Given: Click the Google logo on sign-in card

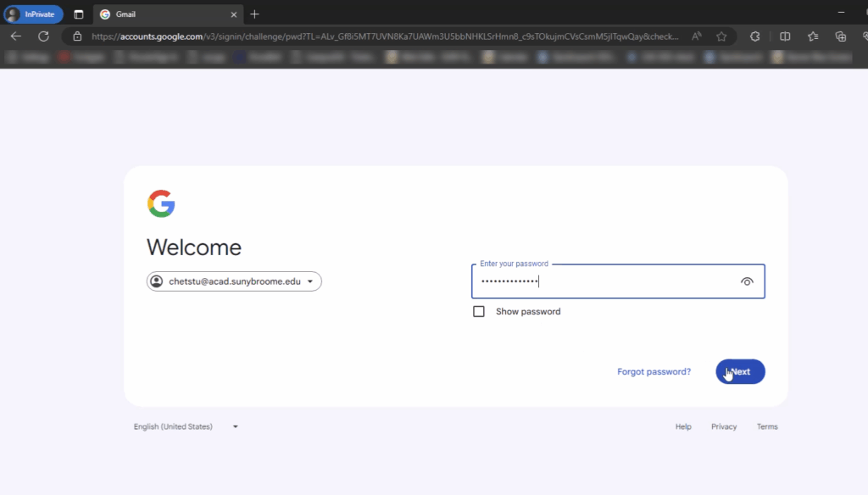Looking at the screenshot, I should (161, 203).
